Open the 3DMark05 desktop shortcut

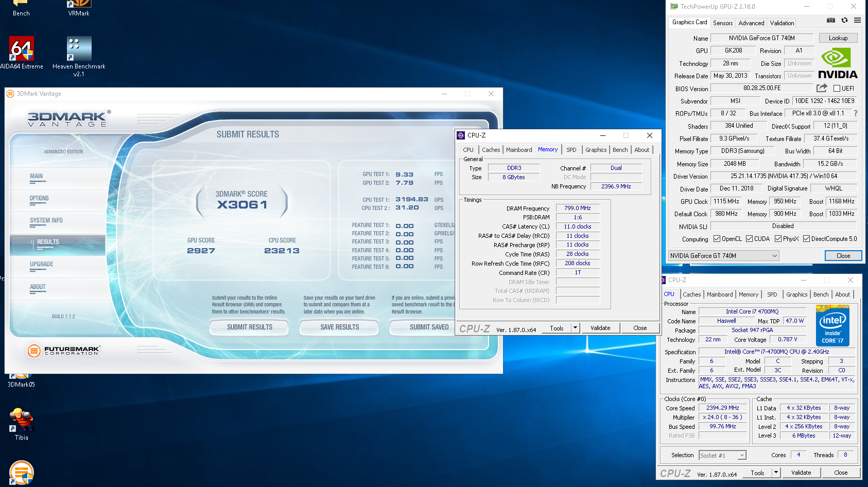coord(21,381)
